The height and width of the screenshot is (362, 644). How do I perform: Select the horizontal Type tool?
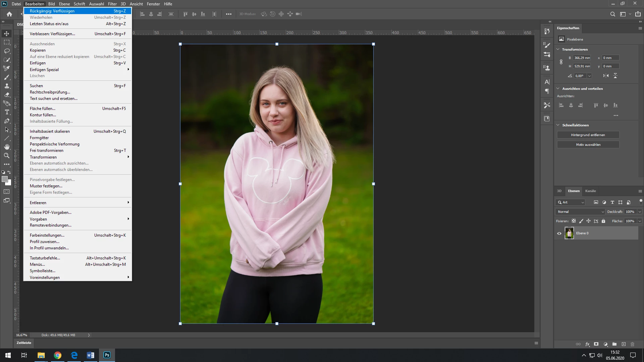click(x=7, y=112)
